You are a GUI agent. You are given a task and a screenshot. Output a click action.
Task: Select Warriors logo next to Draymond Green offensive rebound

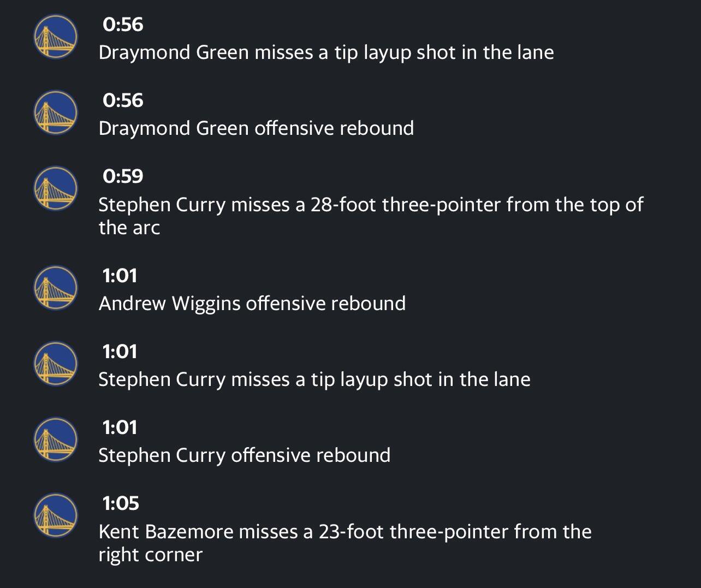56,112
